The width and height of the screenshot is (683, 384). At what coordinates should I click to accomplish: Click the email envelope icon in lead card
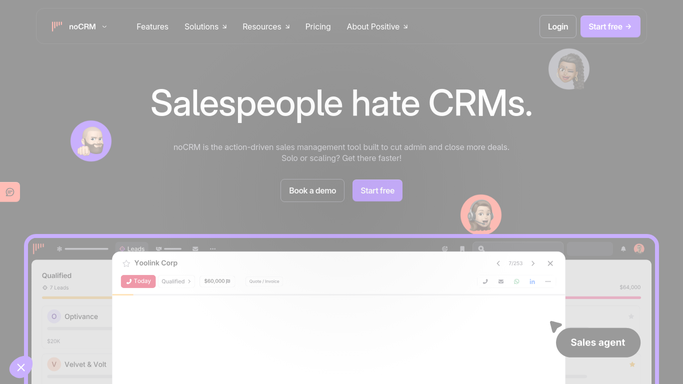click(501, 282)
